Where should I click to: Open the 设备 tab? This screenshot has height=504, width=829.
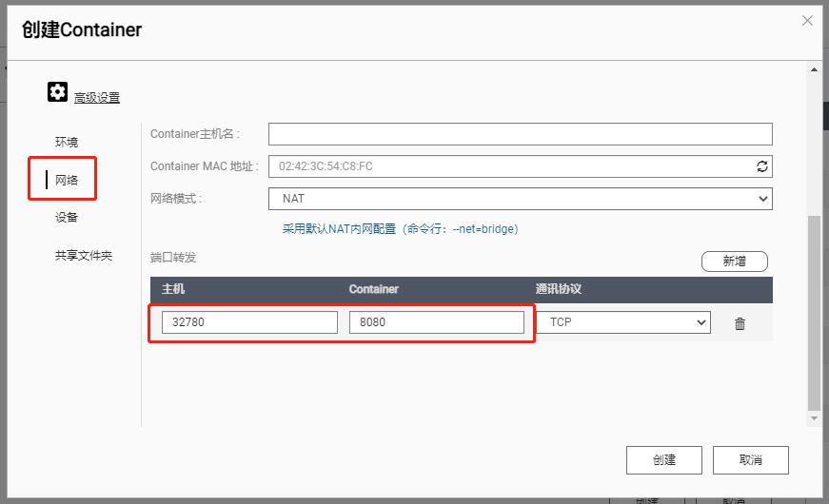click(x=67, y=217)
